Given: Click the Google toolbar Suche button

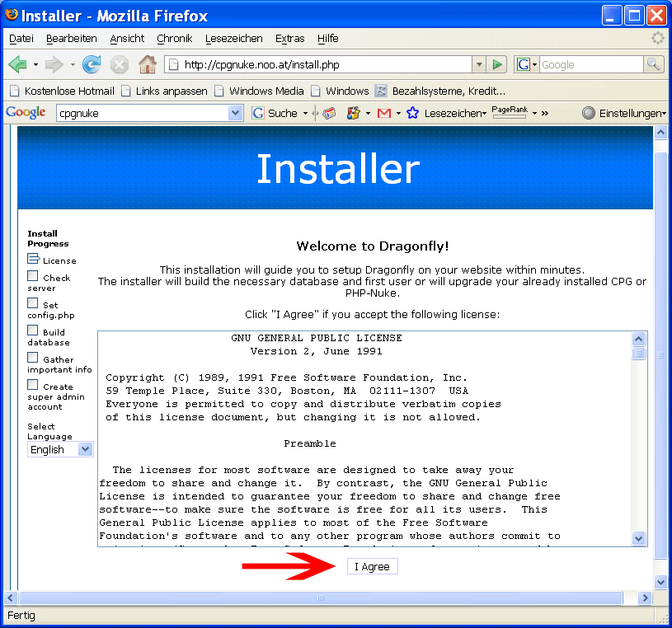Looking at the screenshot, I should (x=275, y=113).
